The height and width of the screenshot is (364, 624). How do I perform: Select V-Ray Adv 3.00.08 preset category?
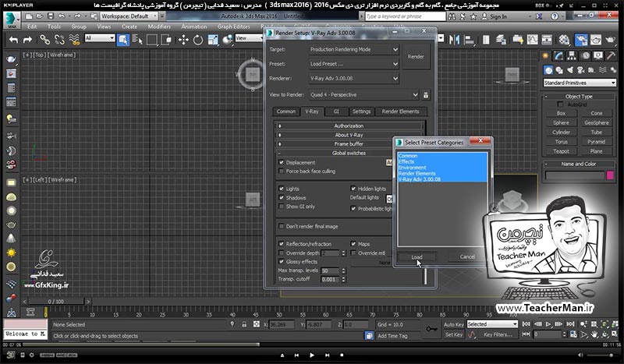click(420, 179)
